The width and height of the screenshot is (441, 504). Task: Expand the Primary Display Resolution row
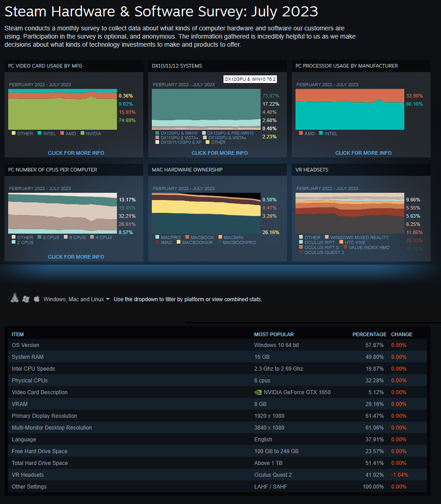tap(218, 416)
